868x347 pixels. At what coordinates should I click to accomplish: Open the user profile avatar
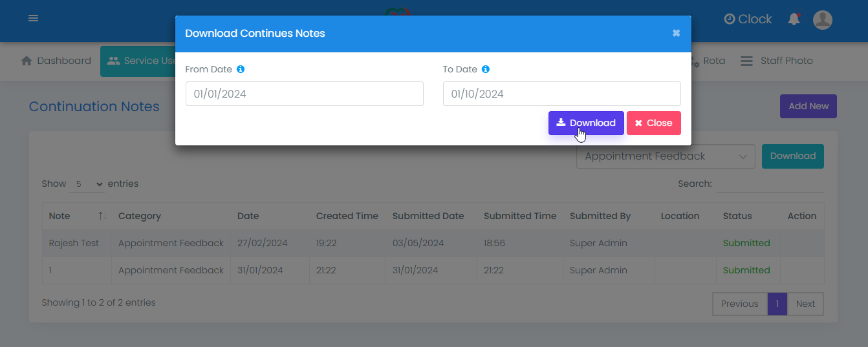(823, 19)
